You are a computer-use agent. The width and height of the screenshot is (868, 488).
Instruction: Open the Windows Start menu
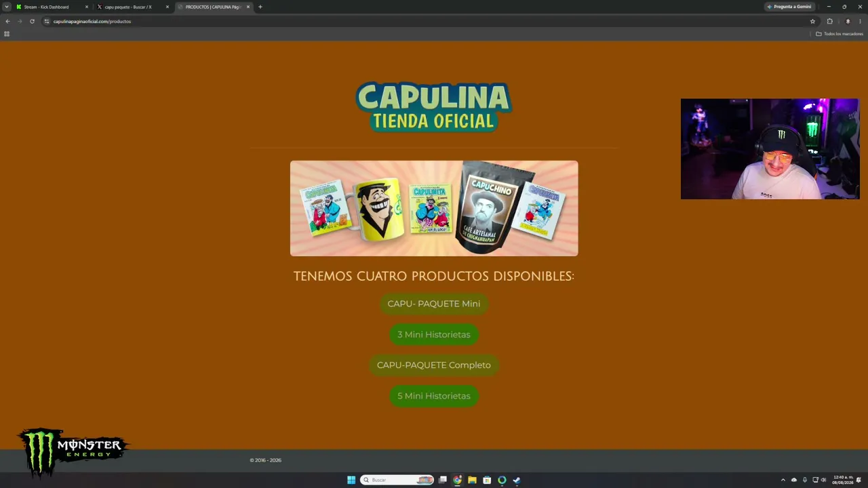click(351, 480)
